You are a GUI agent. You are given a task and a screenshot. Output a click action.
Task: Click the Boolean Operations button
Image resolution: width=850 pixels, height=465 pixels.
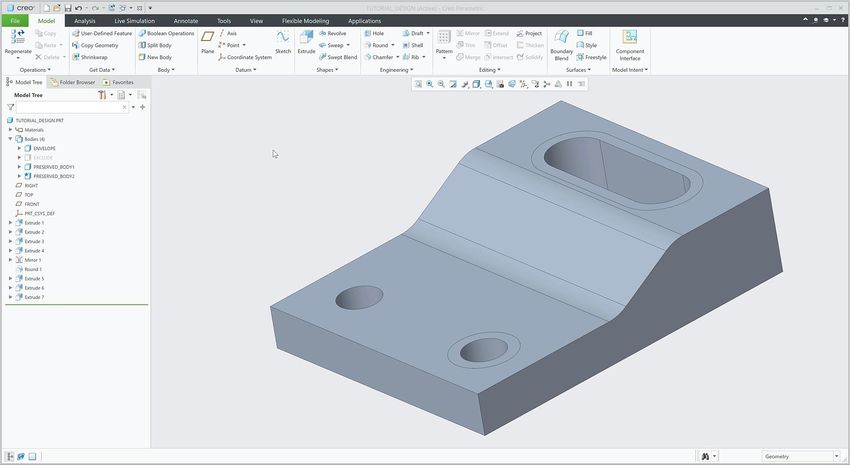point(166,33)
